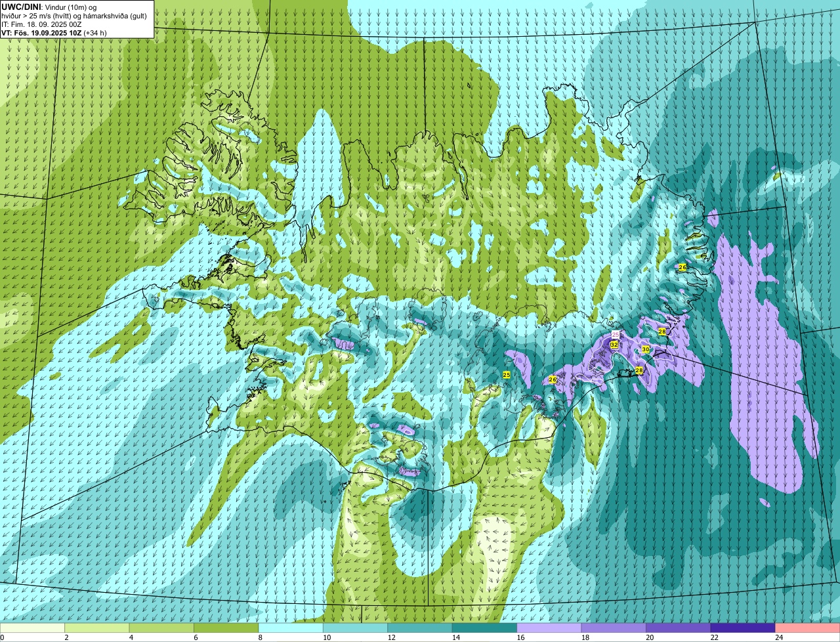Click the legend tick value 0
The height and width of the screenshot is (642, 840).
pyautogui.click(x=2, y=637)
